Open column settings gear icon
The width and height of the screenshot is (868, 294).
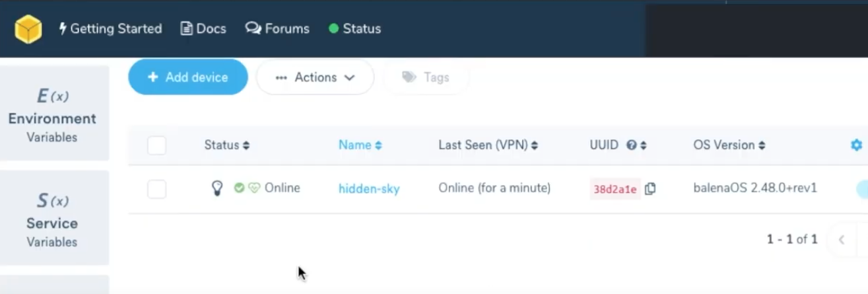856,145
